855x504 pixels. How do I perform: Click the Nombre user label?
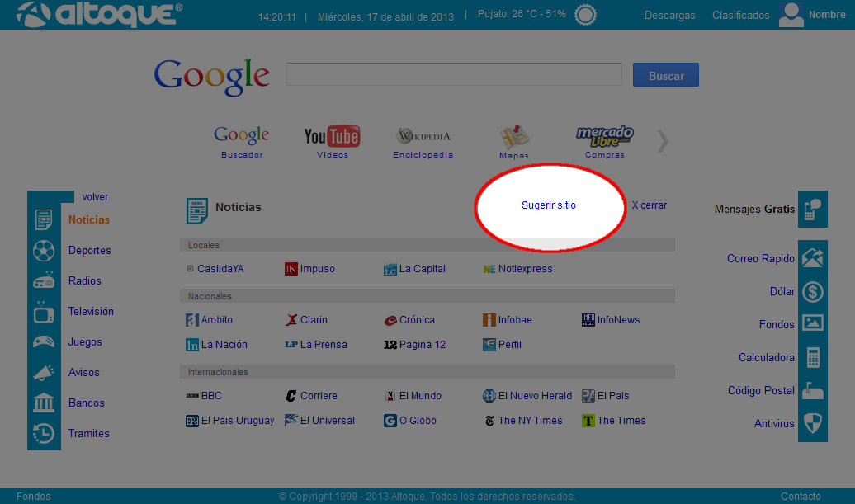point(827,15)
